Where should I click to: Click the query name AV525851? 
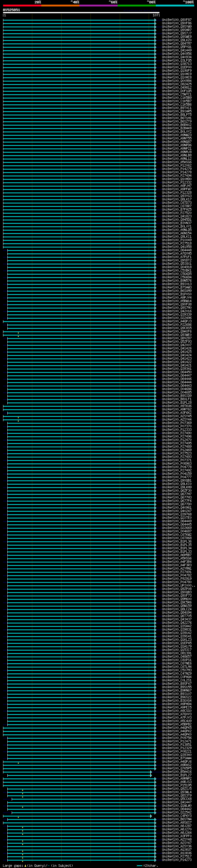[11, 10]
